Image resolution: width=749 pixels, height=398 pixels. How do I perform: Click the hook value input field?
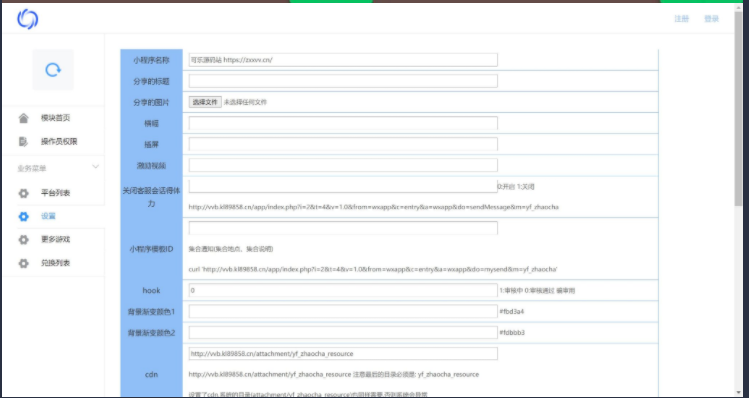[x=343, y=290]
